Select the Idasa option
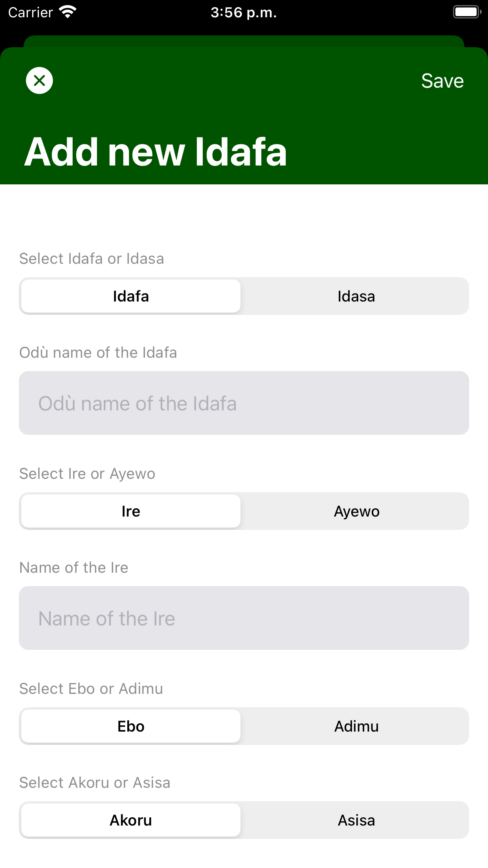 356,296
